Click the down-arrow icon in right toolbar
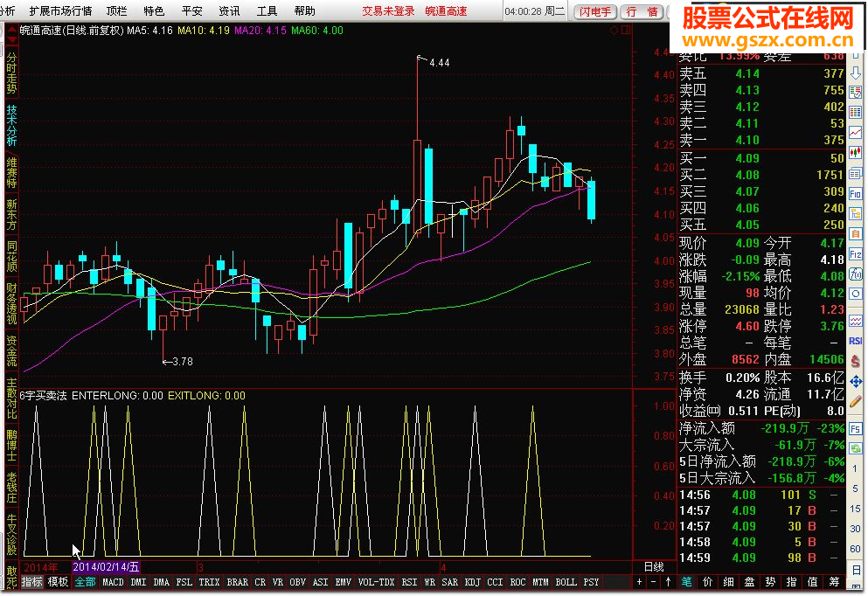 click(x=856, y=73)
